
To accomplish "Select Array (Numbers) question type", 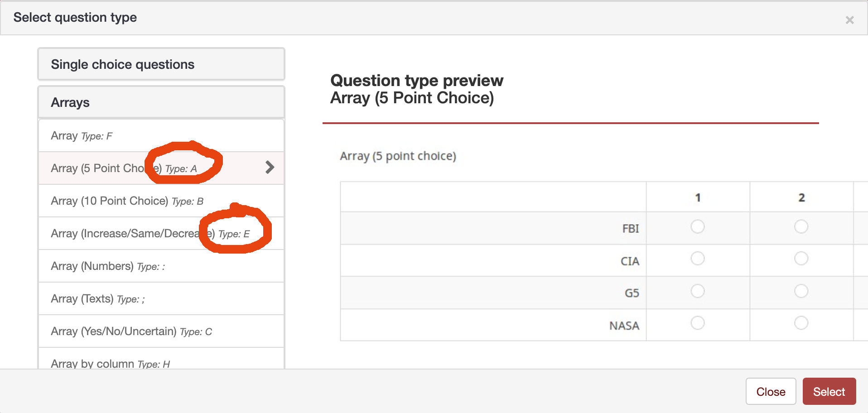I will [161, 266].
